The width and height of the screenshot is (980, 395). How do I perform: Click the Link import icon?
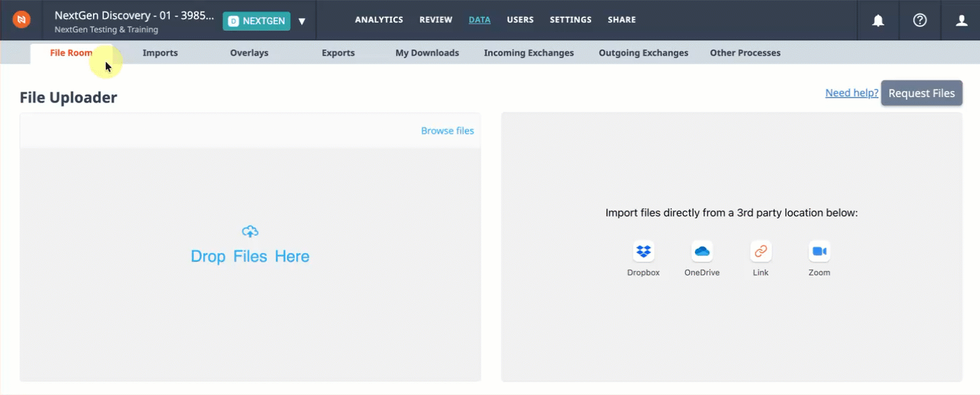[x=761, y=251]
